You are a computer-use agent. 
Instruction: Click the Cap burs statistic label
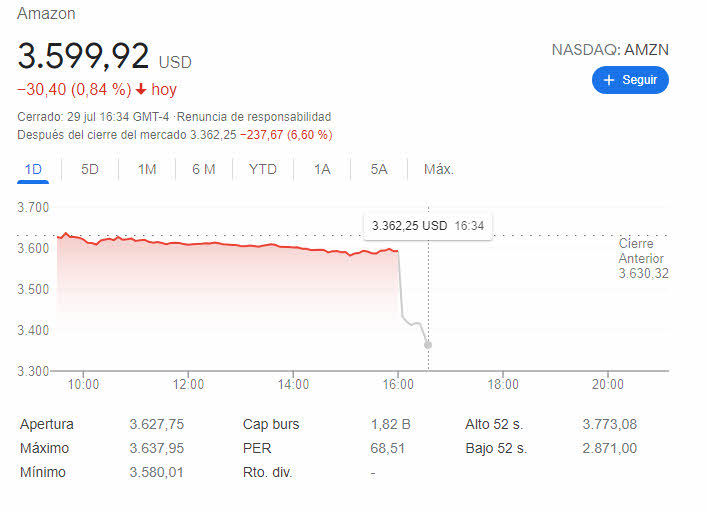tap(271, 424)
